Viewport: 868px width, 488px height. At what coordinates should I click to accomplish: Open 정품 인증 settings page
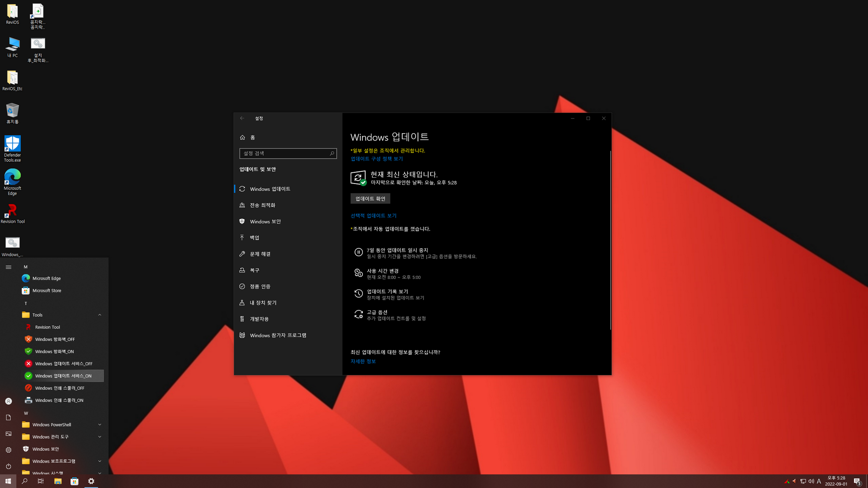288,287
